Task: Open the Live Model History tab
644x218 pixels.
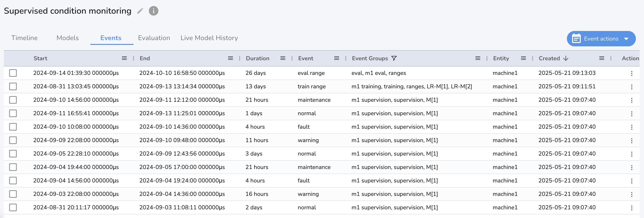Action: pyautogui.click(x=209, y=38)
